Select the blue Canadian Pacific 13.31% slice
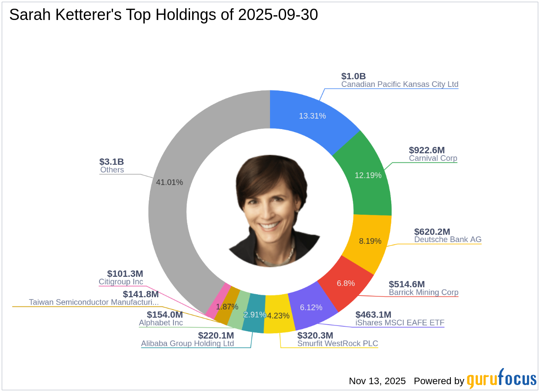540x392 pixels. click(x=312, y=116)
